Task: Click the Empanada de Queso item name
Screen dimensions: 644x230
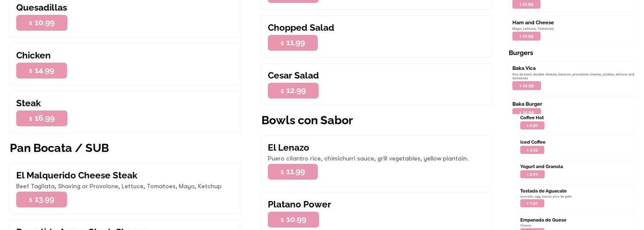Action: [543, 220]
